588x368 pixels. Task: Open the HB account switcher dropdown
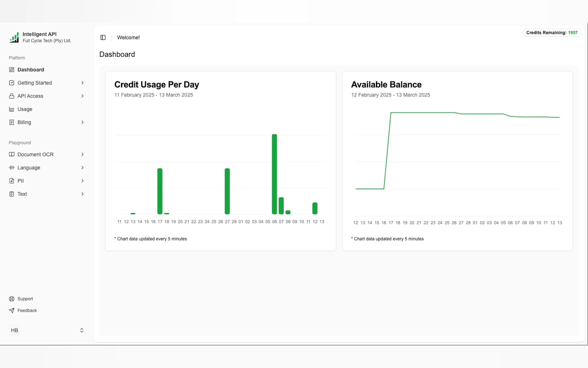(82, 330)
